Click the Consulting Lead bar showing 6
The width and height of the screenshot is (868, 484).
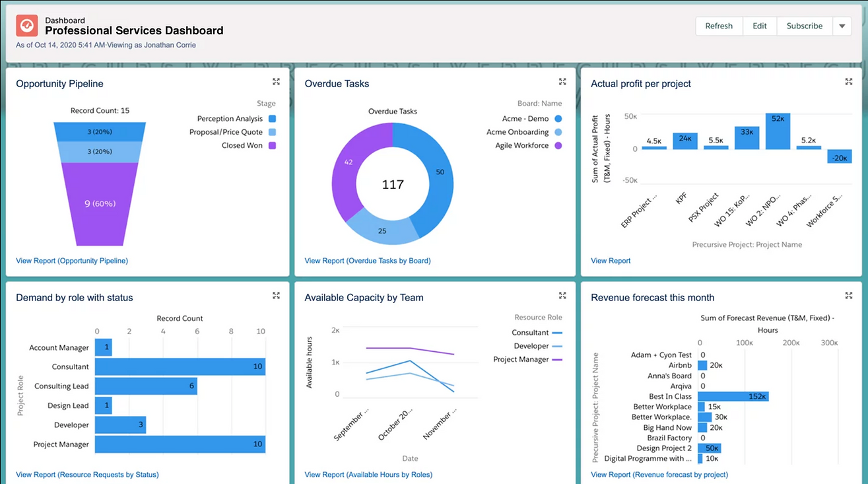pyautogui.click(x=146, y=386)
